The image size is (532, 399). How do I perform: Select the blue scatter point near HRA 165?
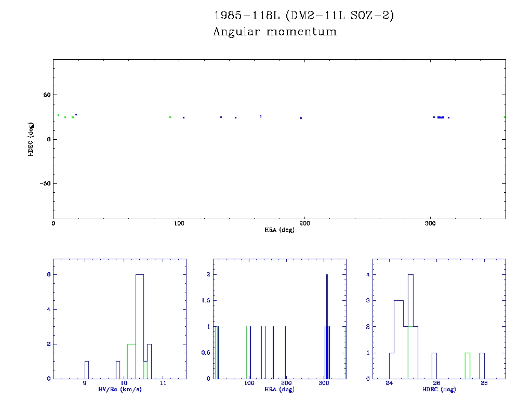260,116
